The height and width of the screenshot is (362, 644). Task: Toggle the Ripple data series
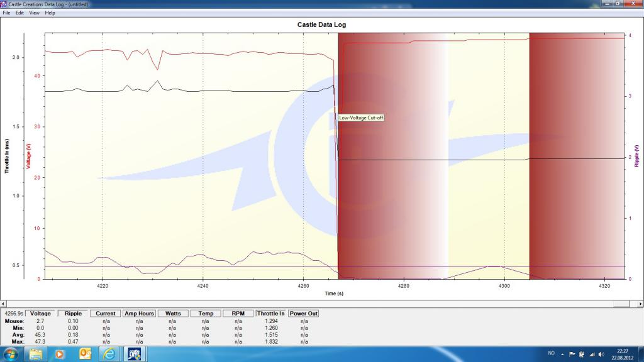click(73, 313)
